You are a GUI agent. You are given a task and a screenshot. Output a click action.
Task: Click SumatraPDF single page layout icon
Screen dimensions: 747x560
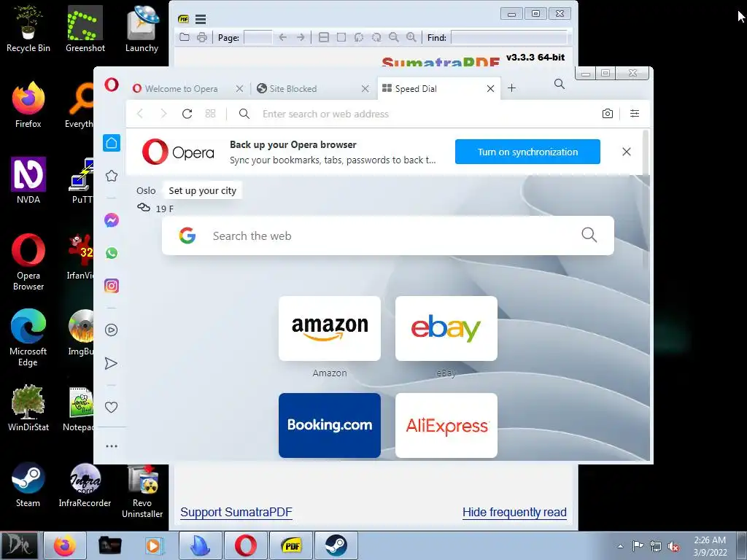pyautogui.click(x=341, y=37)
